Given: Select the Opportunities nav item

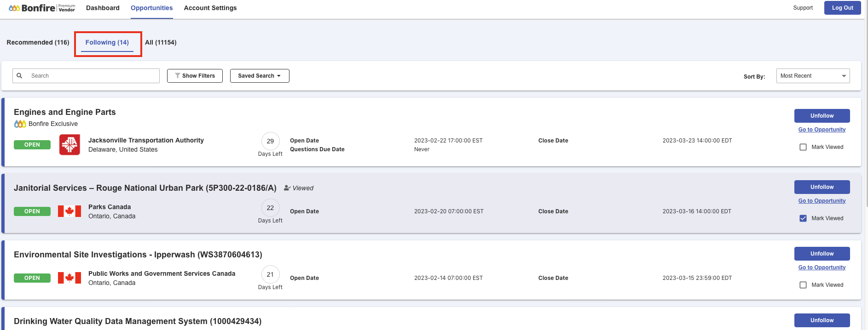Looking at the screenshot, I should 152,8.
